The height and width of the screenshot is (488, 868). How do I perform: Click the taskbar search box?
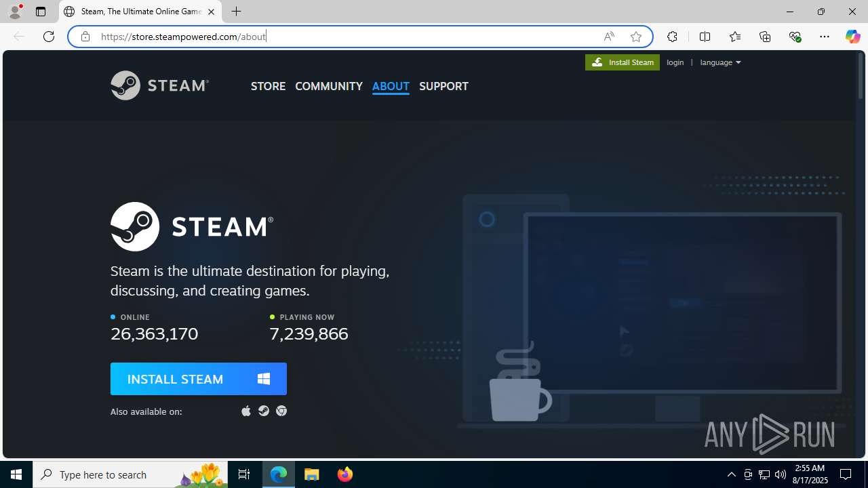(131, 474)
